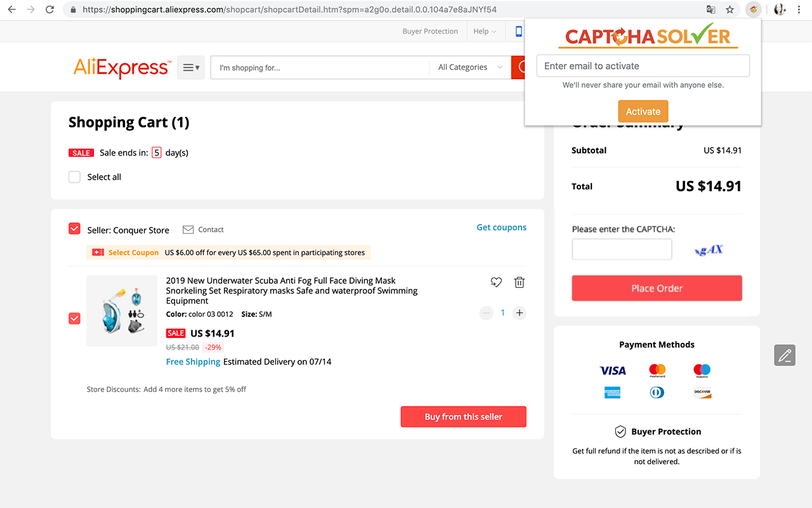Uncheck the Seller Conquer Store checkbox
The image size is (812, 508).
(x=75, y=229)
